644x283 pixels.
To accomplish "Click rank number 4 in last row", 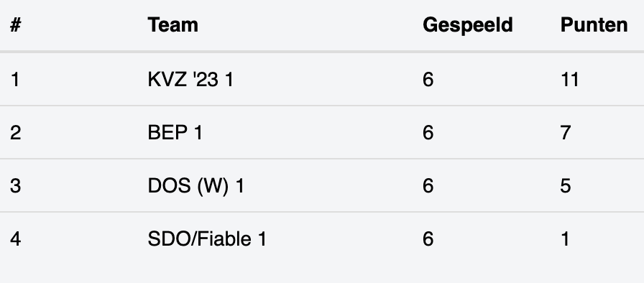I will tap(16, 238).
